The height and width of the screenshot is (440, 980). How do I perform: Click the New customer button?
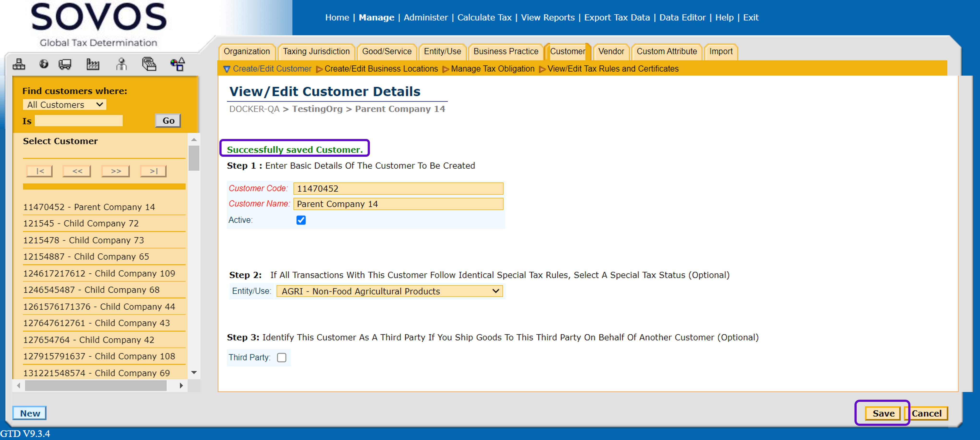tap(30, 413)
